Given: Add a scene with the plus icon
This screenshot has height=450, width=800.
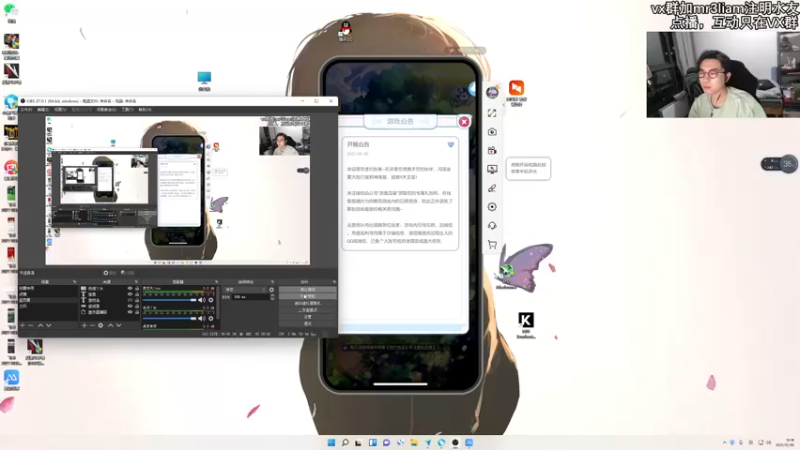Looking at the screenshot, I should pyautogui.click(x=22, y=326).
